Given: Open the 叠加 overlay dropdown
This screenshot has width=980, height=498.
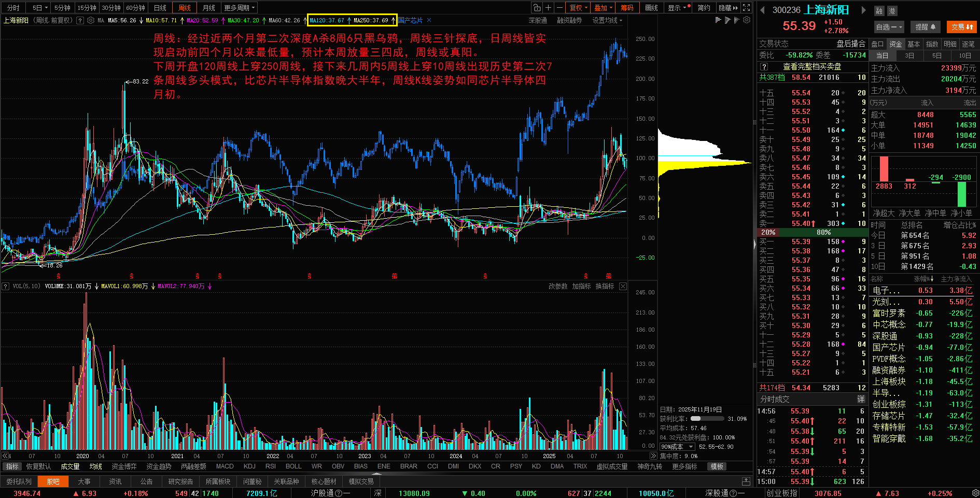Looking at the screenshot, I should click(x=603, y=8).
